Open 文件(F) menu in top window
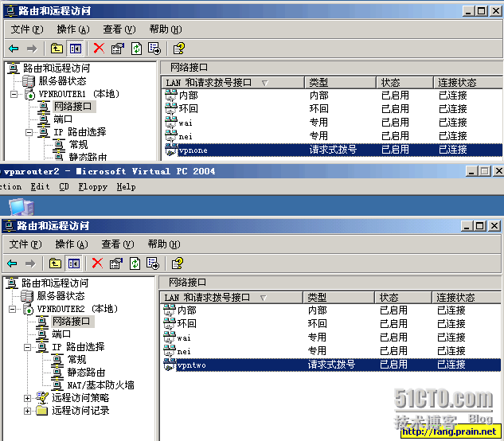 pyautogui.click(x=27, y=29)
